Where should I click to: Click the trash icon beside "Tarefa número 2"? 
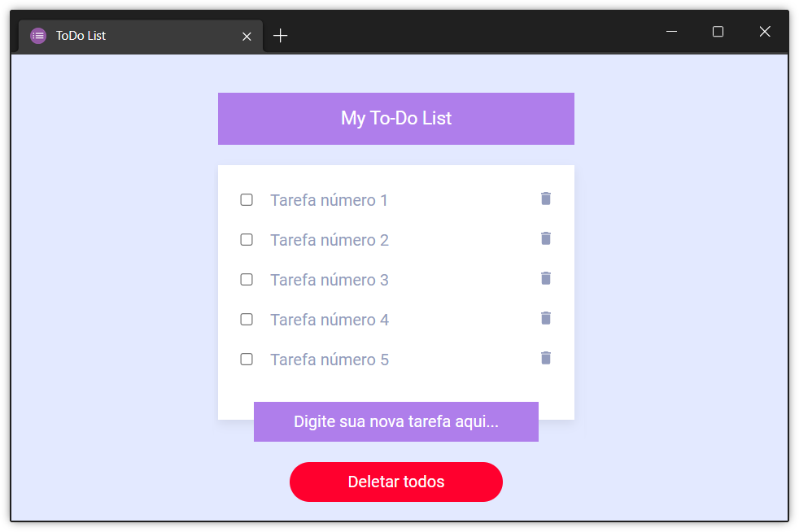coord(545,238)
